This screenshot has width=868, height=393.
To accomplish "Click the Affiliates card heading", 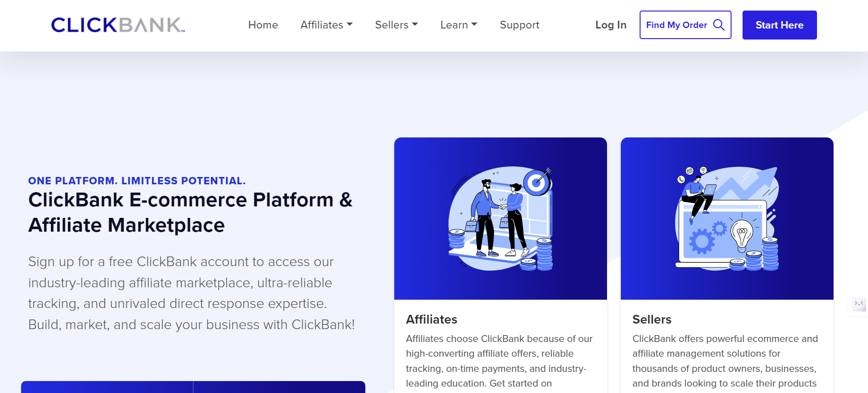I will pyautogui.click(x=431, y=319).
